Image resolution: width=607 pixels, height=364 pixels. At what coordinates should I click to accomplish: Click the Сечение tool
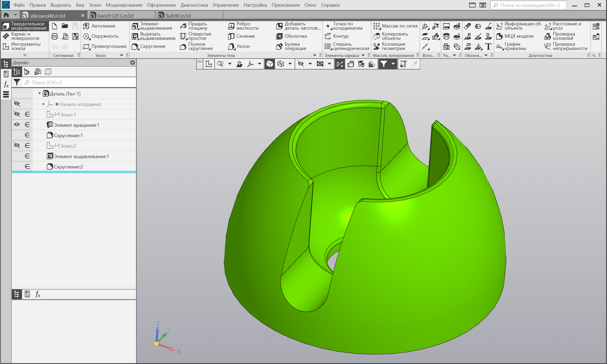[241, 36]
